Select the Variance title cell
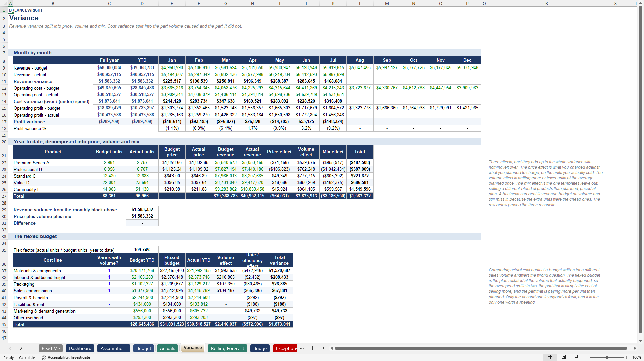The image size is (644, 361). [x=24, y=18]
